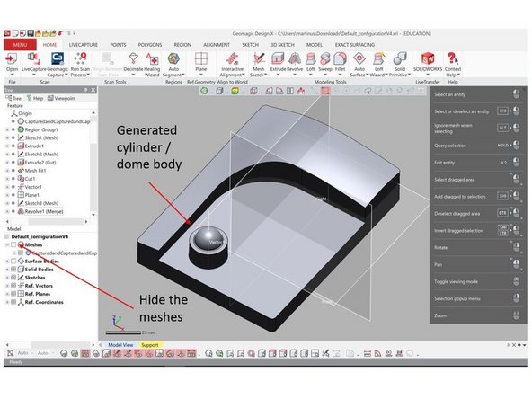Open the Viewpoint panel tab
Screen dimensions: 532x399
61,98
